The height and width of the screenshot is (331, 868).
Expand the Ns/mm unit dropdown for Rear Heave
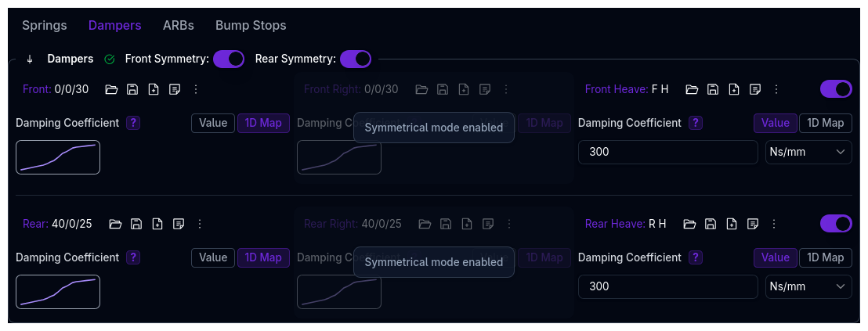(808, 286)
